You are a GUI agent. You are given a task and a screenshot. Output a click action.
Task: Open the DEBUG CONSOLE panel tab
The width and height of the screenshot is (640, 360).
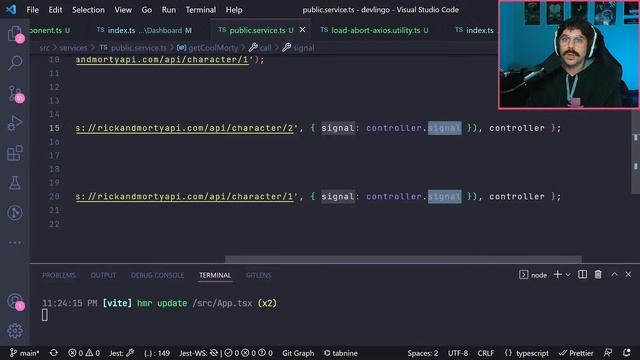pyautogui.click(x=158, y=276)
